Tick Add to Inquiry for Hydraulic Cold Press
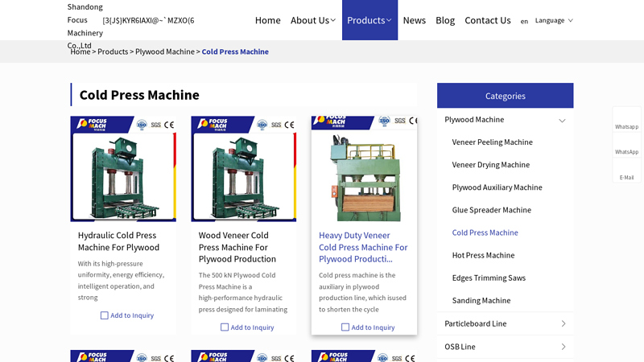Image resolution: width=644 pixels, height=362 pixels. (x=105, y=315)
